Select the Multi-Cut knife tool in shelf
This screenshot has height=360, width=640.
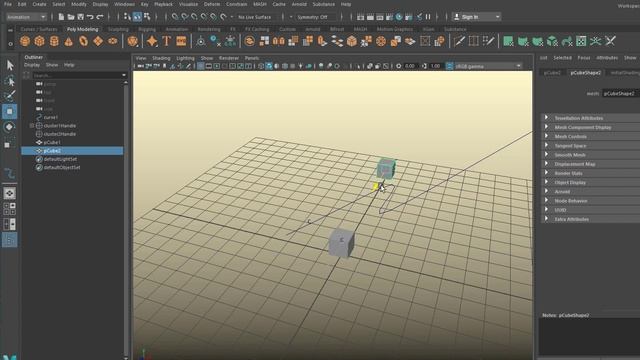[459, 41]
